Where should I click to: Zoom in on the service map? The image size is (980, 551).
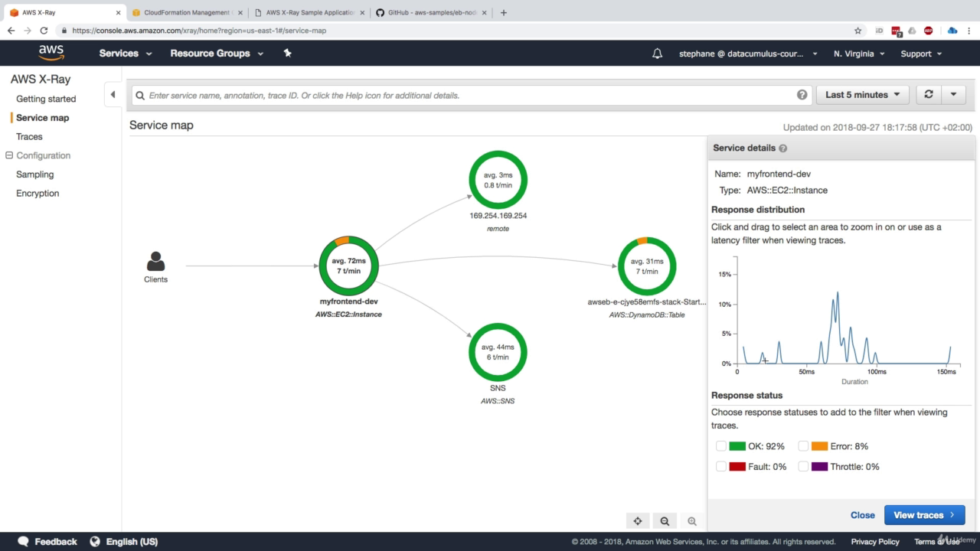pos(692,521)
